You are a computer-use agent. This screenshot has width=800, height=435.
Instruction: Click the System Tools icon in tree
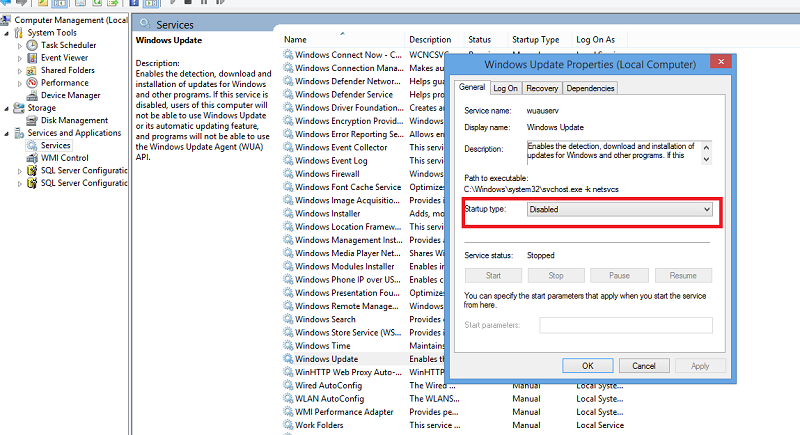click(x=19, y=33)
